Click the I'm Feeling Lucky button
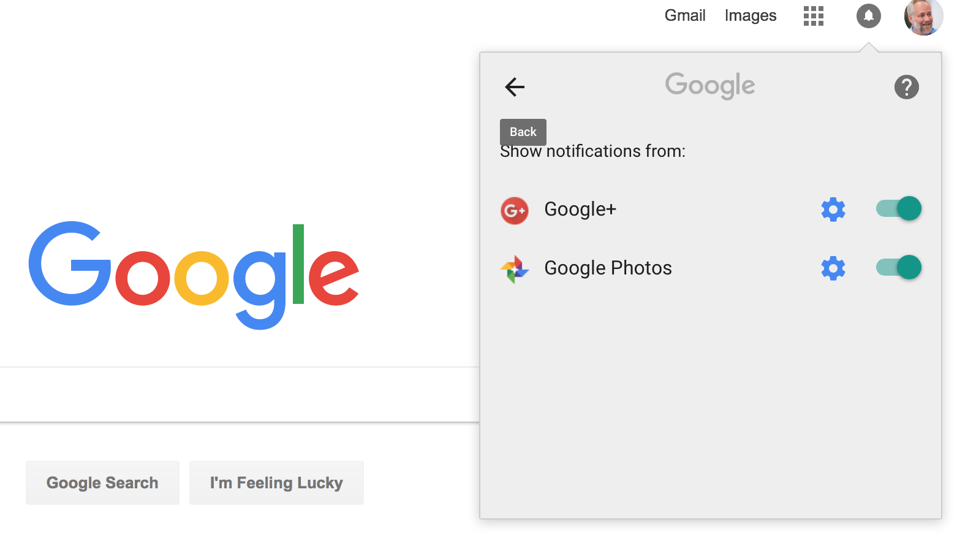957x560 pixels. [276, 483]
